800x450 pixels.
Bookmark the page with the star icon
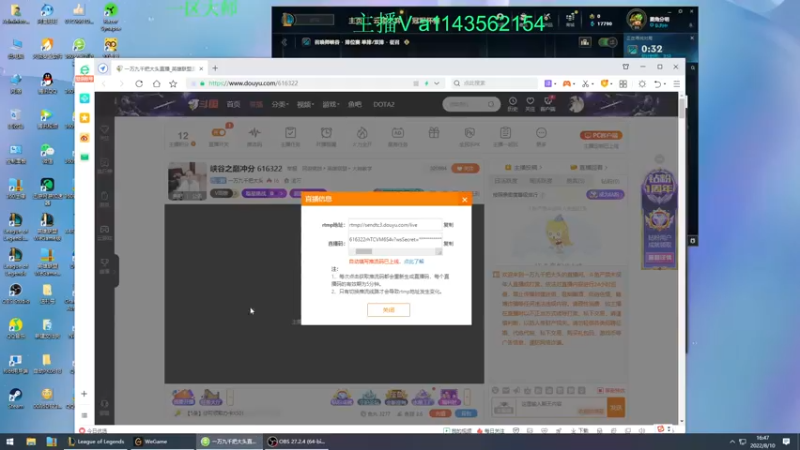[x=173, y=83]
